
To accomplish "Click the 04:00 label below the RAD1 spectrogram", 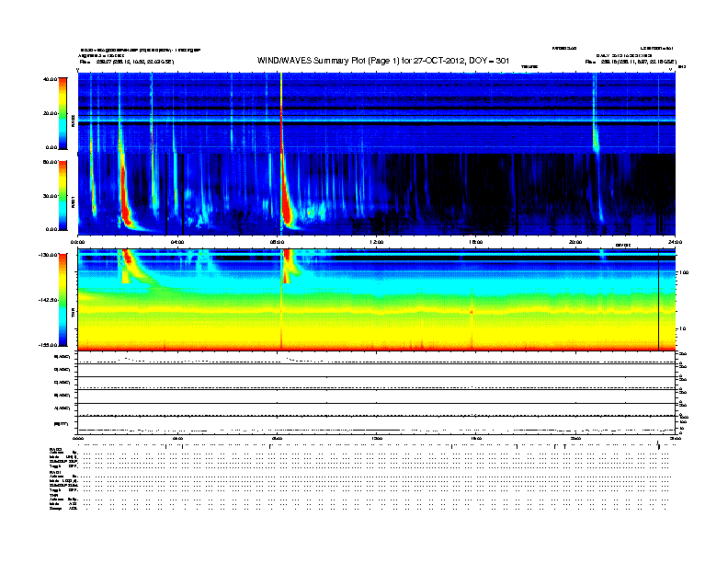I will (177, 242).
